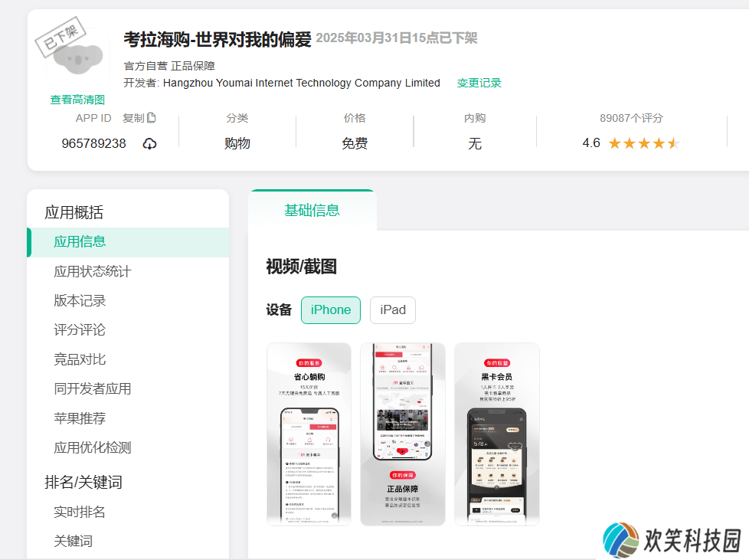
Task: Click the 排名/关键词 section heading
Action: (83, 482)
